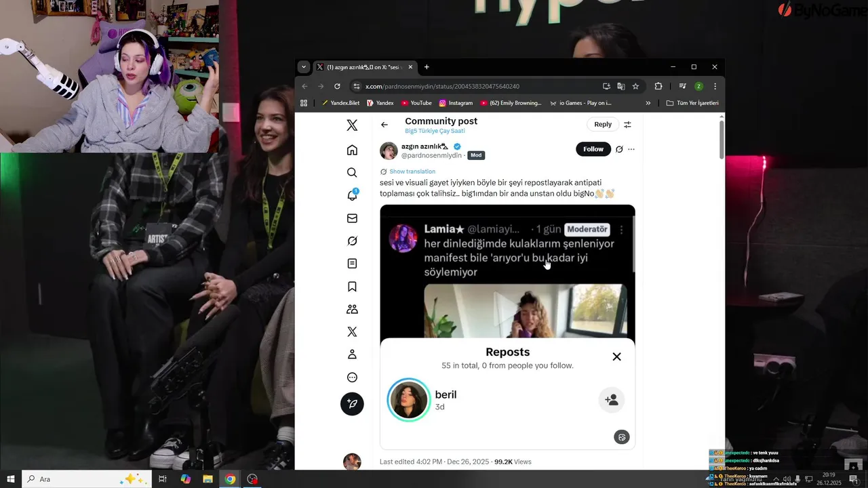Click the Ara taskbar search box
The width and height of the screenshot is (868, 488).
tap(87, 479)
